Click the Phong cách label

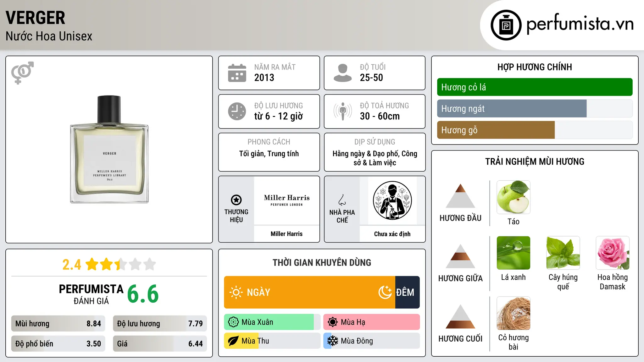(x=269, y=142)
